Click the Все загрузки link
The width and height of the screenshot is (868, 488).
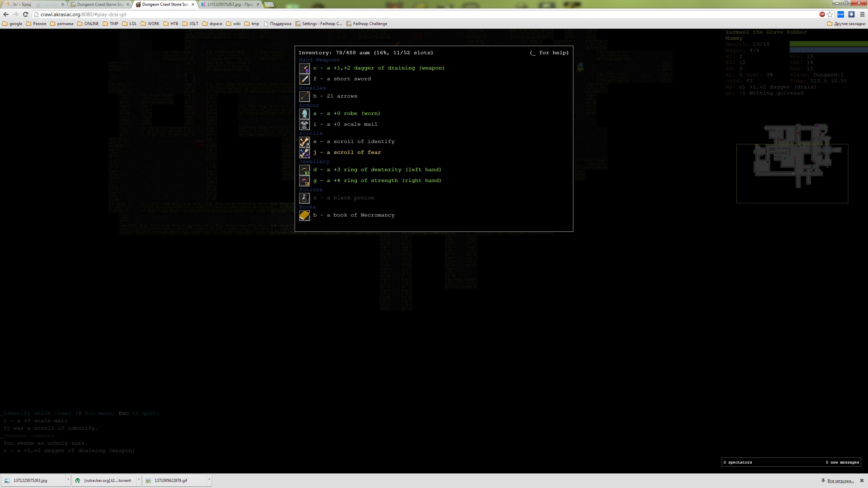[841, 481]
